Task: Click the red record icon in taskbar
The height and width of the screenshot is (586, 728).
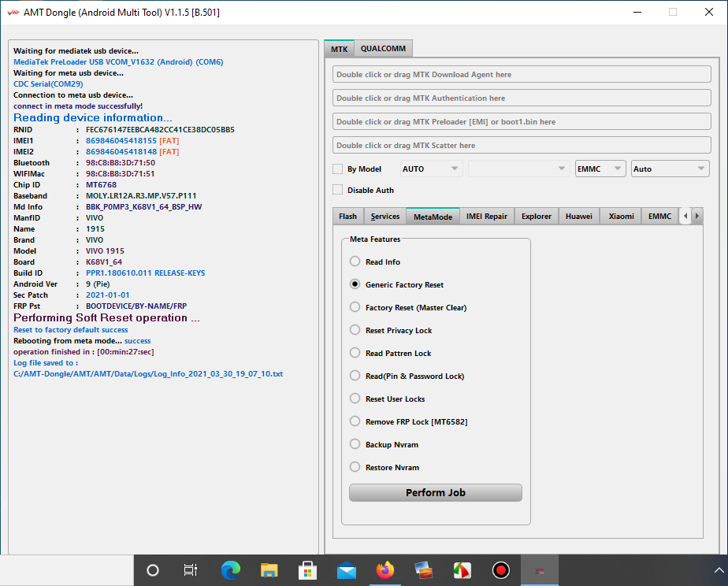Action: [500, 570]
